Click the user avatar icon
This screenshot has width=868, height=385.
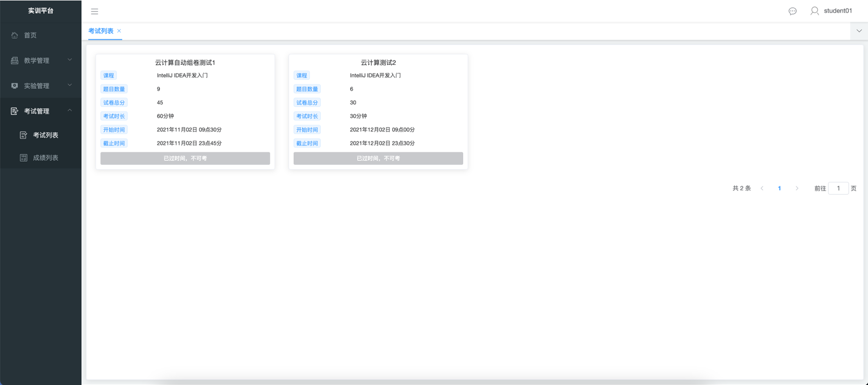[814, 11]
